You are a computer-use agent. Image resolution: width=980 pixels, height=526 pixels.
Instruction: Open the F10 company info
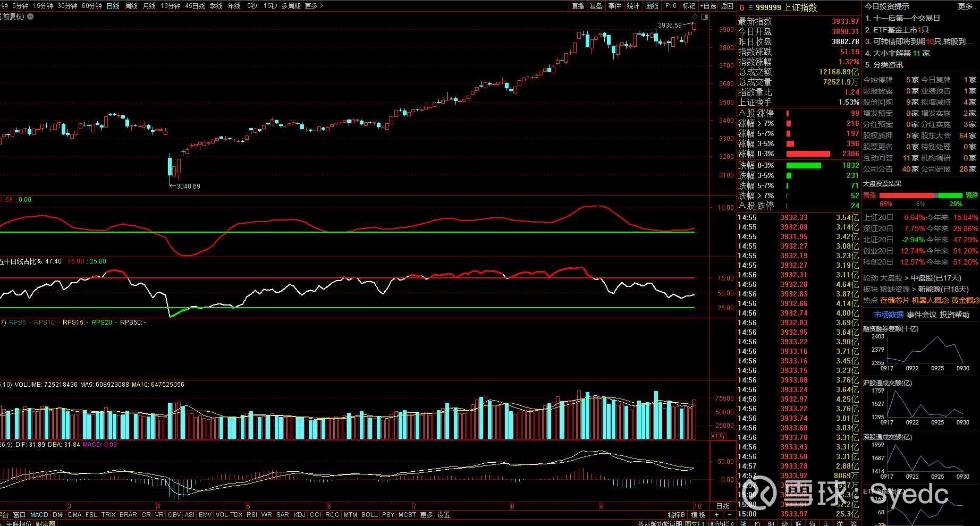tap(671, 6)
